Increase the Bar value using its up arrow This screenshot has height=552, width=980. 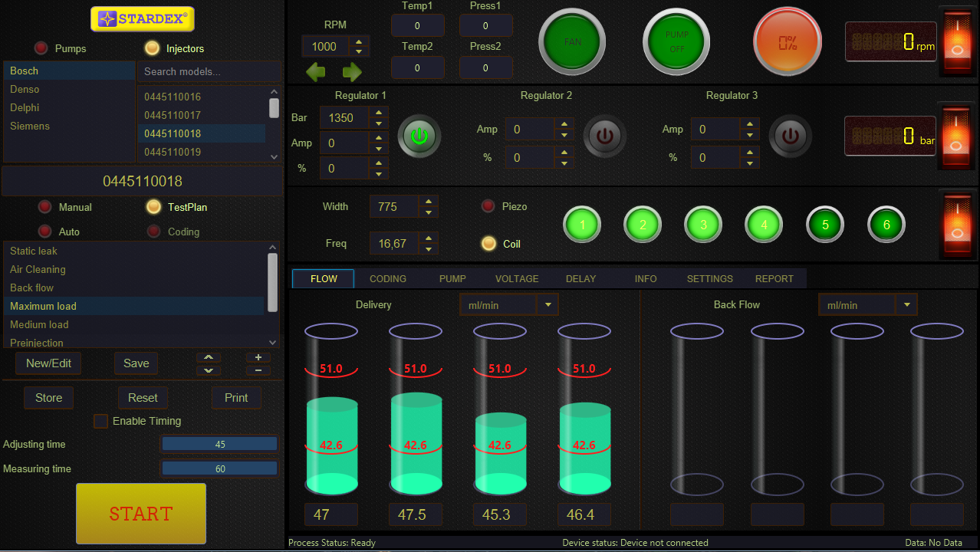coord(378,113)
